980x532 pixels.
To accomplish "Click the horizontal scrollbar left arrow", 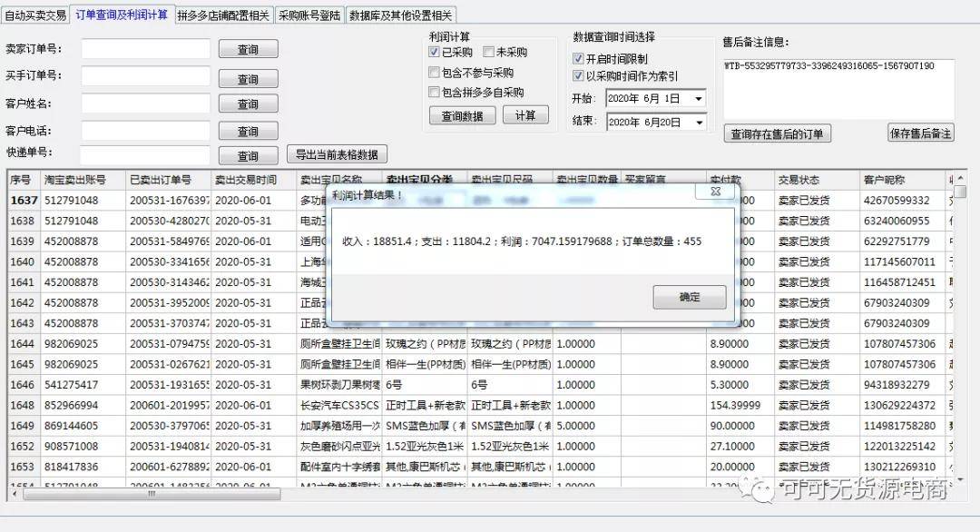I will click(16, 495).
